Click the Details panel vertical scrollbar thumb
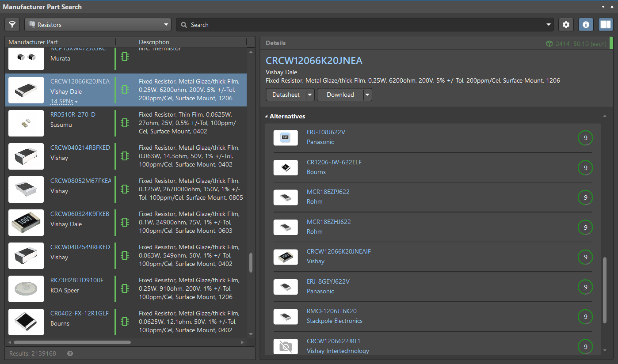The image size is (618, 364). 605,289
